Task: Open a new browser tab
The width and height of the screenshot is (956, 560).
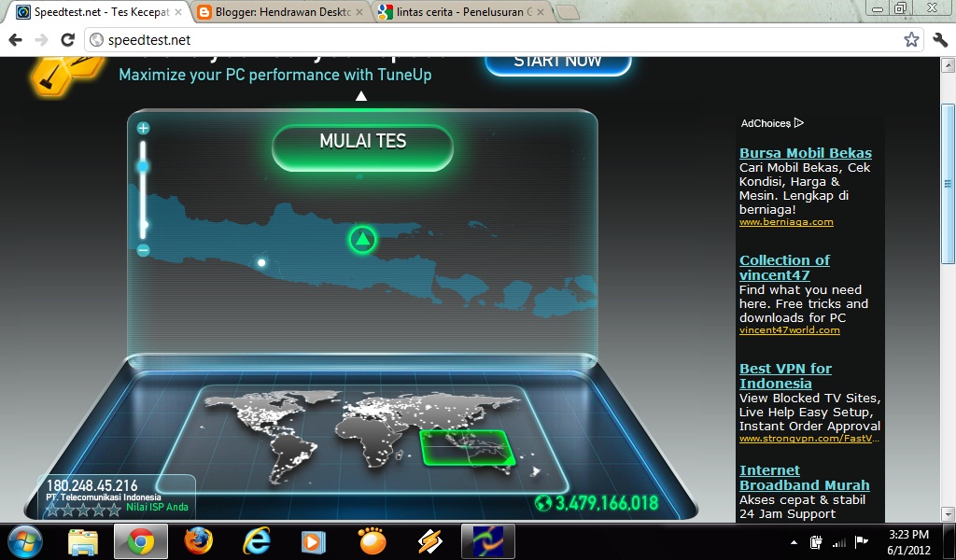Action: click(567, 12)
